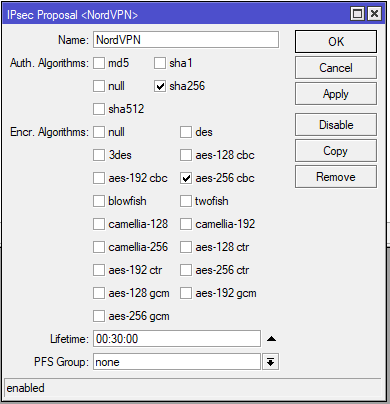Copy the NordVPN proposal
Screen dimensions: 390x404
[336, 151]
